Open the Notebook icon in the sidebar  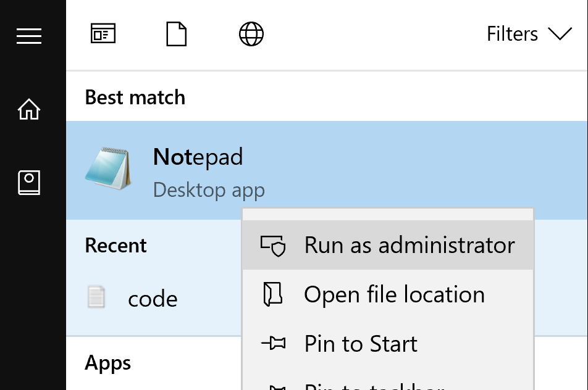pos(29,183)
